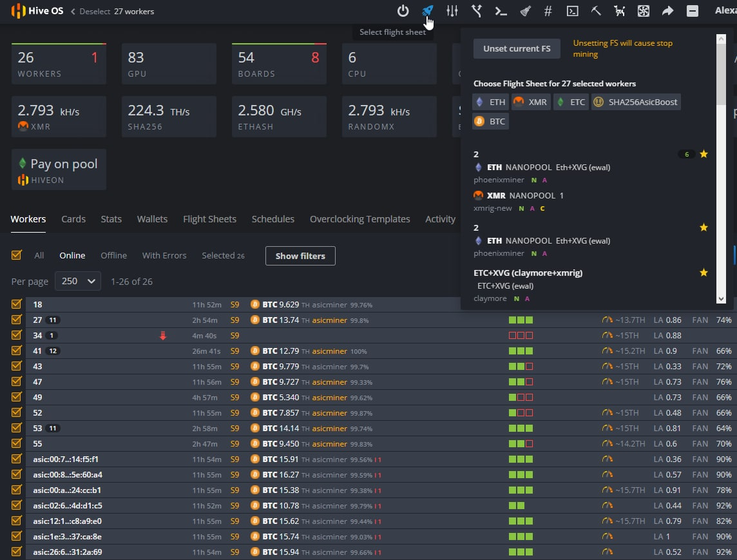Screen dimensions: 737x560
Task: Click the watchdog icon in the toolbar
Action: pyautogui.click(x=620, y=11)
